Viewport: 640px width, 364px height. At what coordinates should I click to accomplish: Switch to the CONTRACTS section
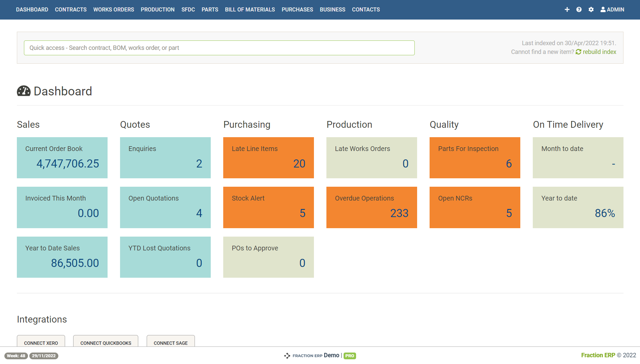click(70, 9)
